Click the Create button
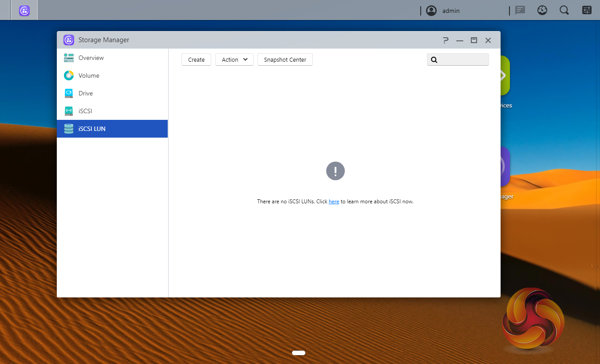The width and height of the screenshot is (600, 364). [x=196, y=59]
